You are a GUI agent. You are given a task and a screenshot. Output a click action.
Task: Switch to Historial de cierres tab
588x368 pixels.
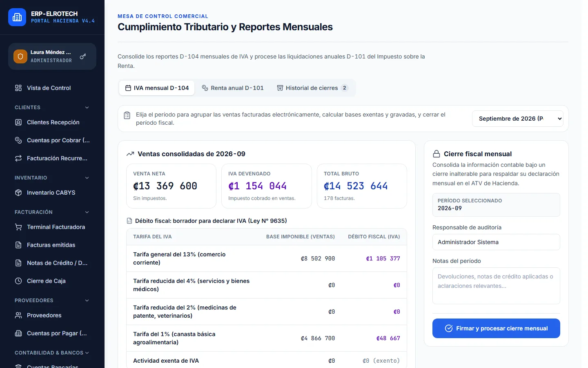(312, 88)
